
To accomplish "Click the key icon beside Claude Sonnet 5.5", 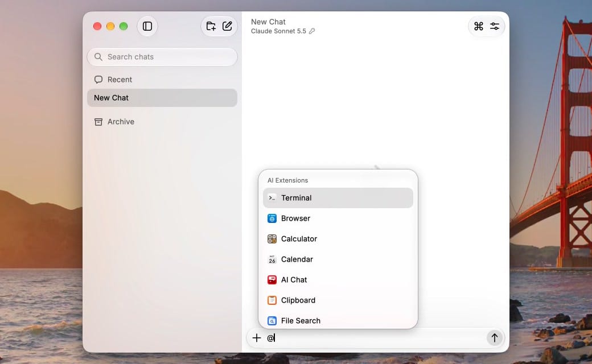I will point(312,31).
